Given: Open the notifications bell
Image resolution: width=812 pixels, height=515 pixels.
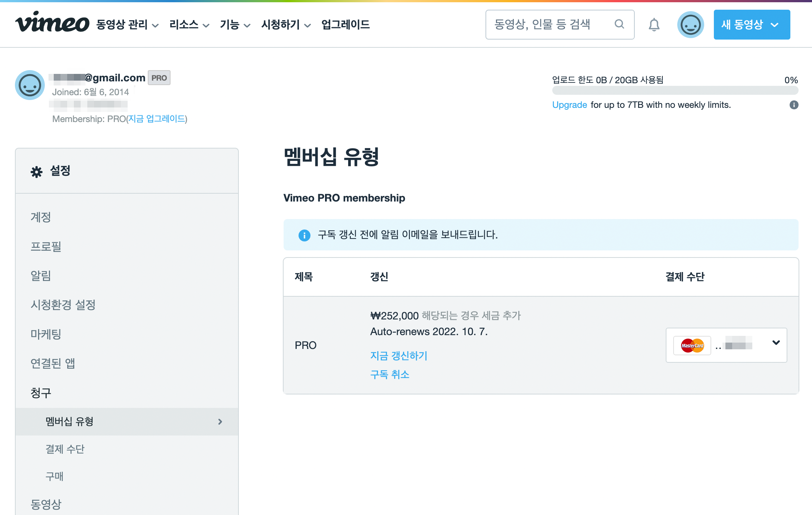Looking at the screenshot, I should coord(654,25).
